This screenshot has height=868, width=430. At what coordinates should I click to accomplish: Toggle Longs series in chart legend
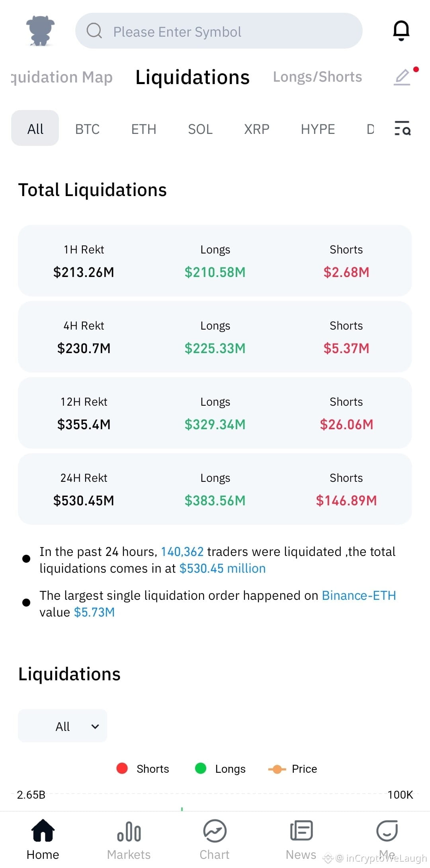pos(220,769)
